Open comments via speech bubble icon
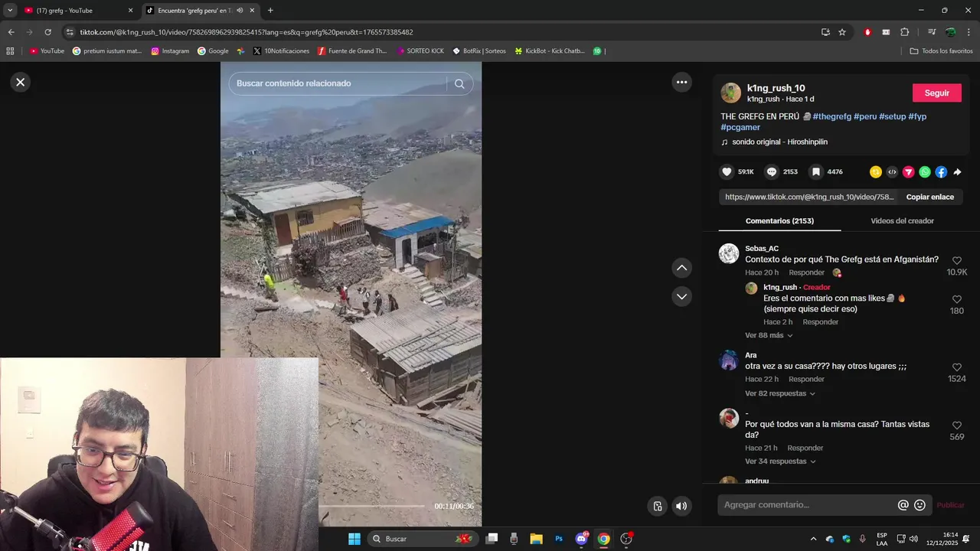The height and width of the screenshot is (551, 980). (772, 172)
